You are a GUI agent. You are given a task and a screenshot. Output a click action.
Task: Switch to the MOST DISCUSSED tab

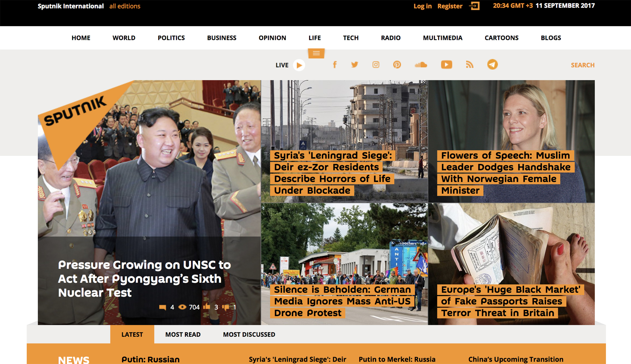click(249, 334)
